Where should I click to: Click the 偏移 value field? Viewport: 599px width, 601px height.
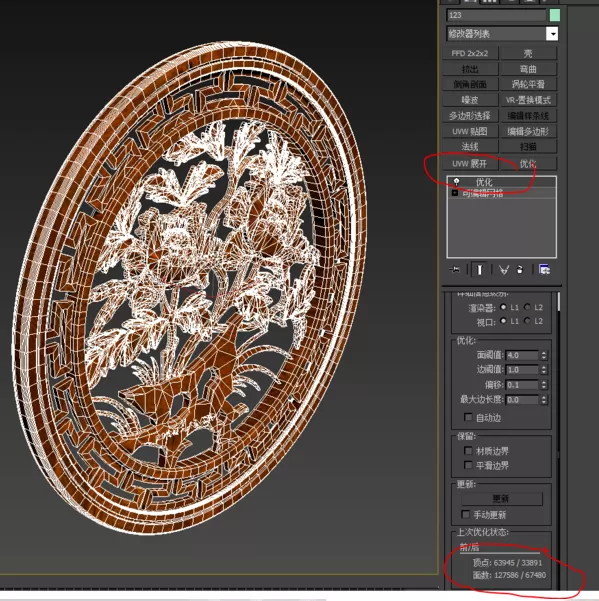[x=522, y=385]
